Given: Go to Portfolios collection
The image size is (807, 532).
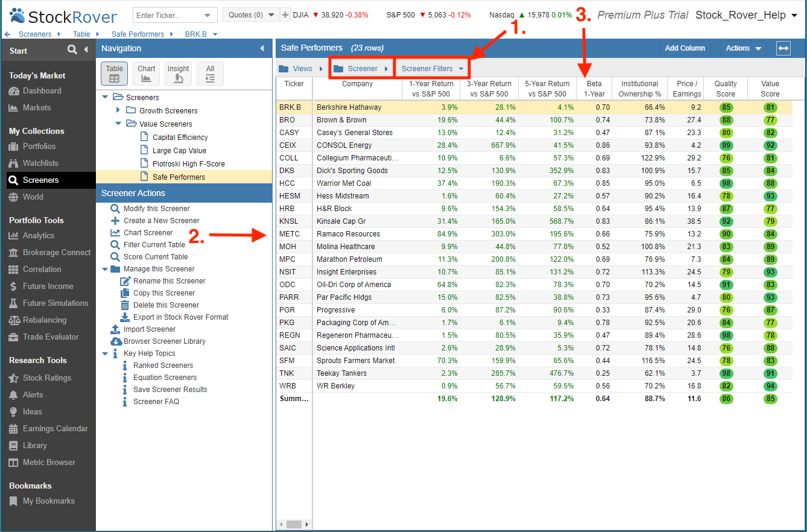Looking at the screenshot, I should click(39, 147).
